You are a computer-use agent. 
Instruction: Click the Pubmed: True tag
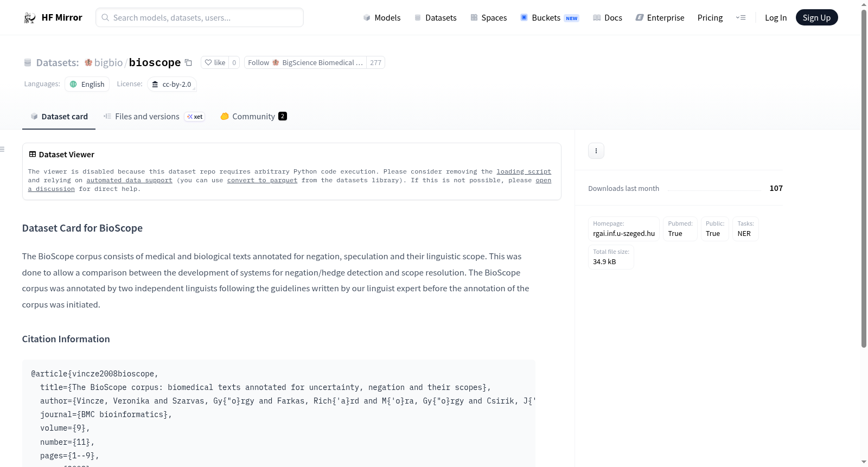pos(680,229)
